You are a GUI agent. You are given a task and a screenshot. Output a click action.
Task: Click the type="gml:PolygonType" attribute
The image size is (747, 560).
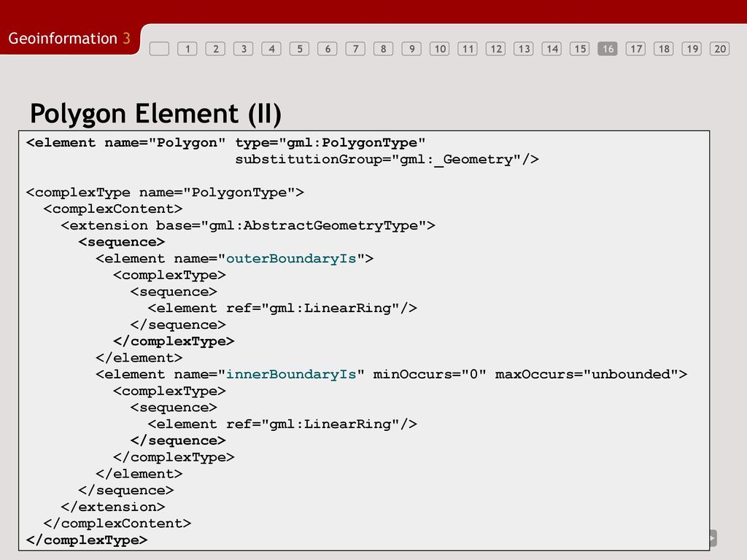(x=330, y=143)
